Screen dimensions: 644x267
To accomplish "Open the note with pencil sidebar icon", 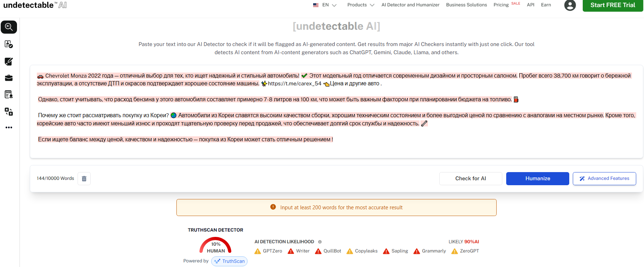I will (9, 61).
